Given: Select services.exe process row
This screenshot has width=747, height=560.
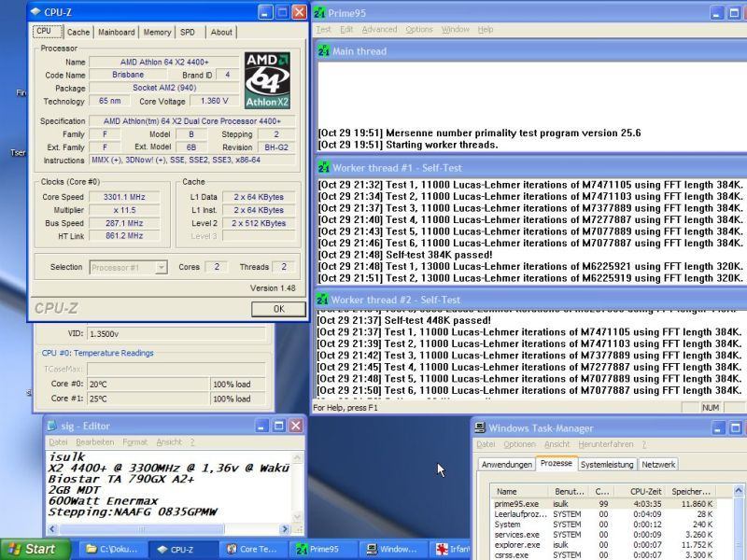Looking at the screenshot, I should click(603, 535).
